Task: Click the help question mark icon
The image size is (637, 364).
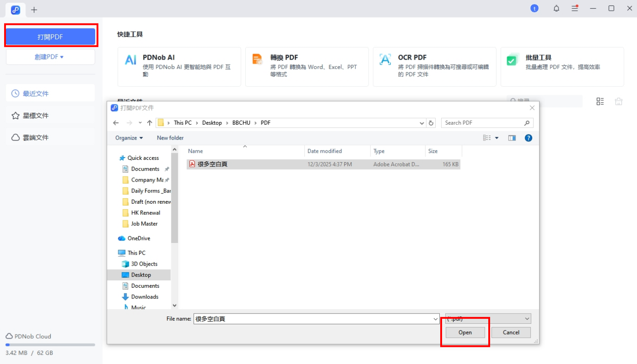Action: pyautogui.click(x=528, y=138)
